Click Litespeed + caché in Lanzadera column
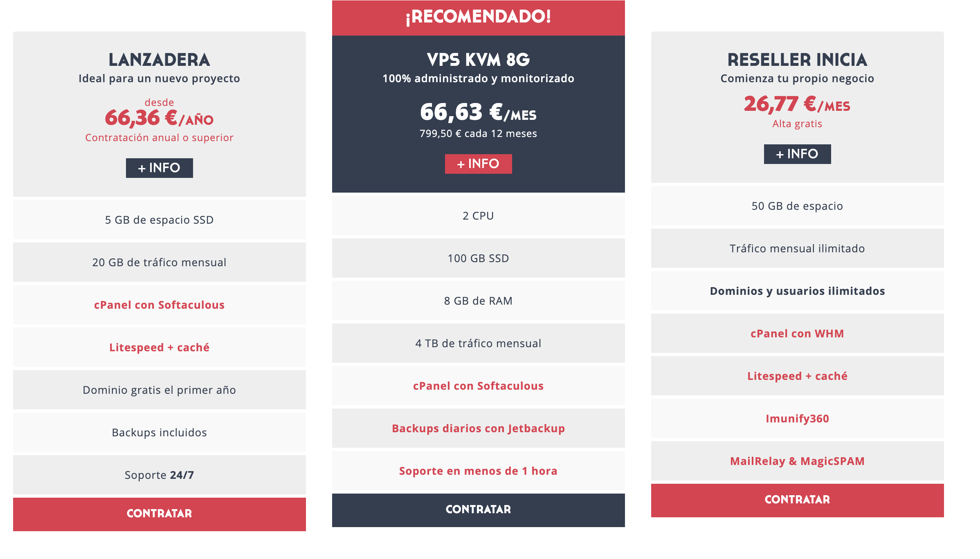The width and height of the screenshot is (980, 559). coord(159,347)
